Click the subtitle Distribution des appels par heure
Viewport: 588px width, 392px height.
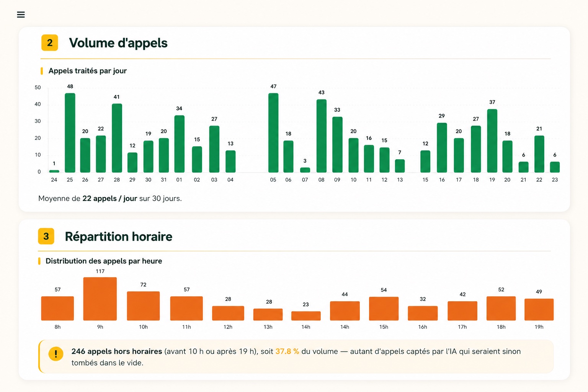pyautogui.click(x=104, y=261)
